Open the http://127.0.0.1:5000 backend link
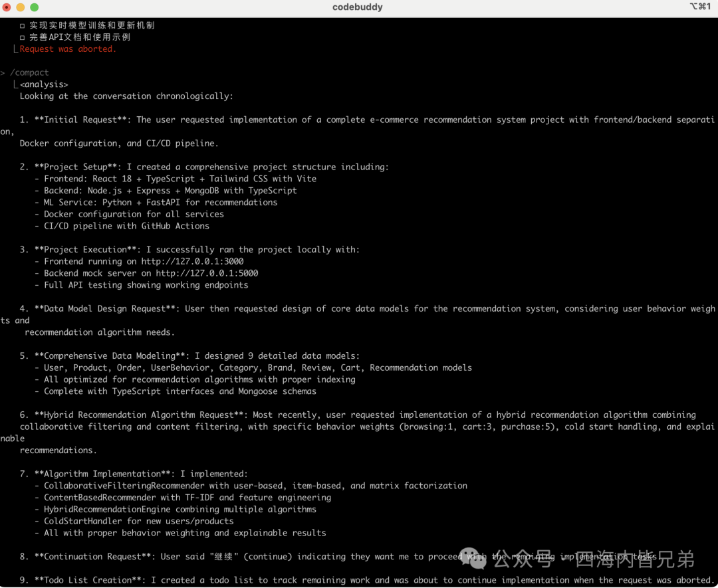 [207, 273]
